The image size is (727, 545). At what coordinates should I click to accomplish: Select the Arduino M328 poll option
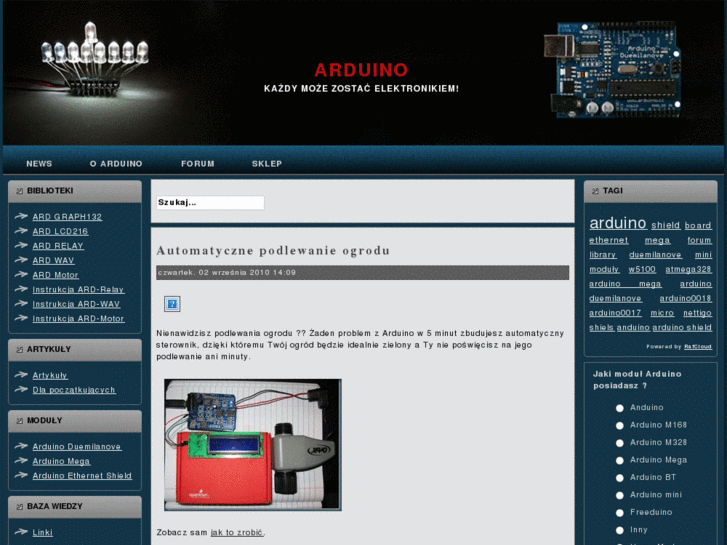point(619,443)
